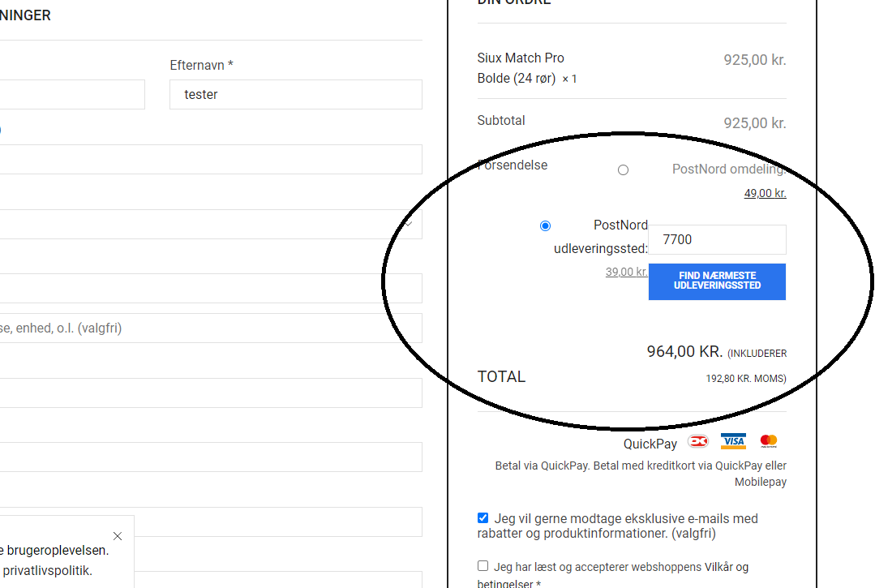
Task: Close the cookie notice with X
Action: (x=118, y=536)
